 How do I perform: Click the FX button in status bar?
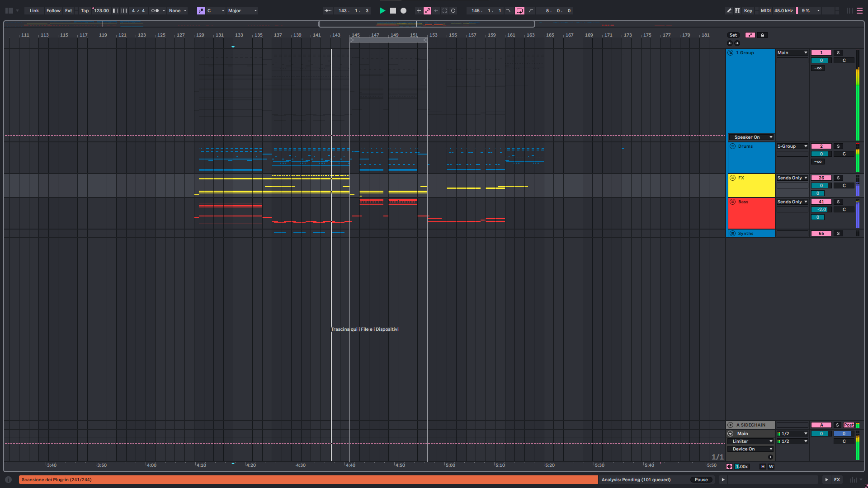point(837,480)
